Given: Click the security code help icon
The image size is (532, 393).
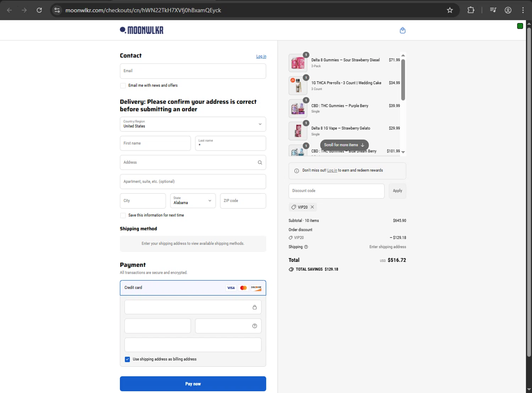Looking at the screenshot, I should (254, 326).
